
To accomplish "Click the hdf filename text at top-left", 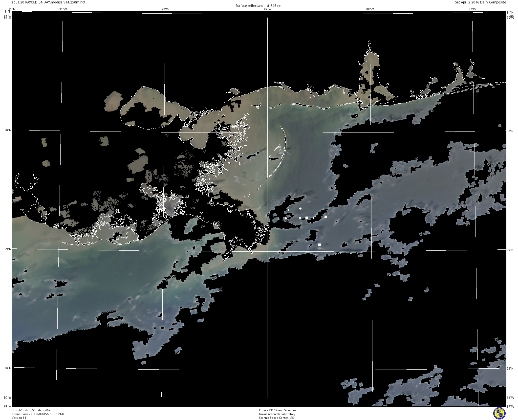I will [49, 2].
